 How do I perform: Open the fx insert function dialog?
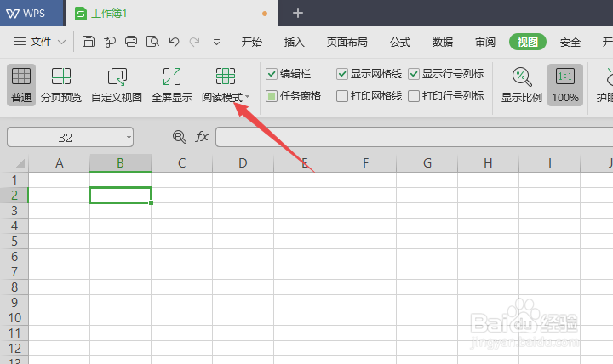click(202, 137)
